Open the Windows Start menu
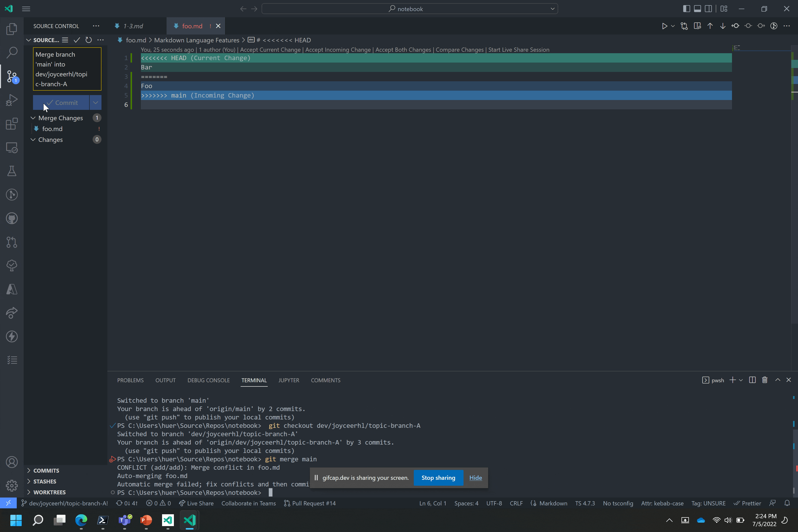Viewport: 798px width, 532px height. [16, 520]
